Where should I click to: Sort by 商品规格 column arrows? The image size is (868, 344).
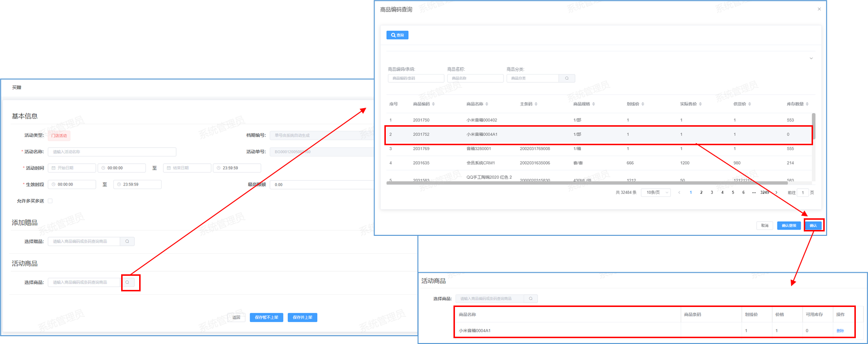(594, 104)
